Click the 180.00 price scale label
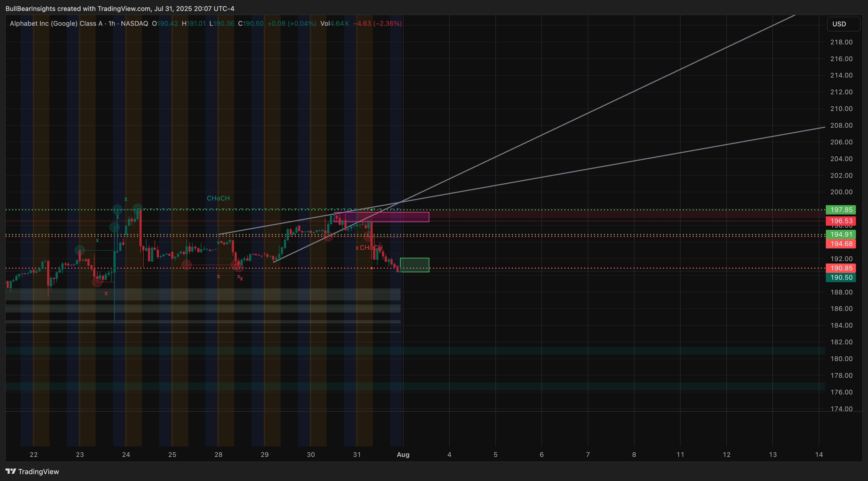 click(x=841, y=359)
